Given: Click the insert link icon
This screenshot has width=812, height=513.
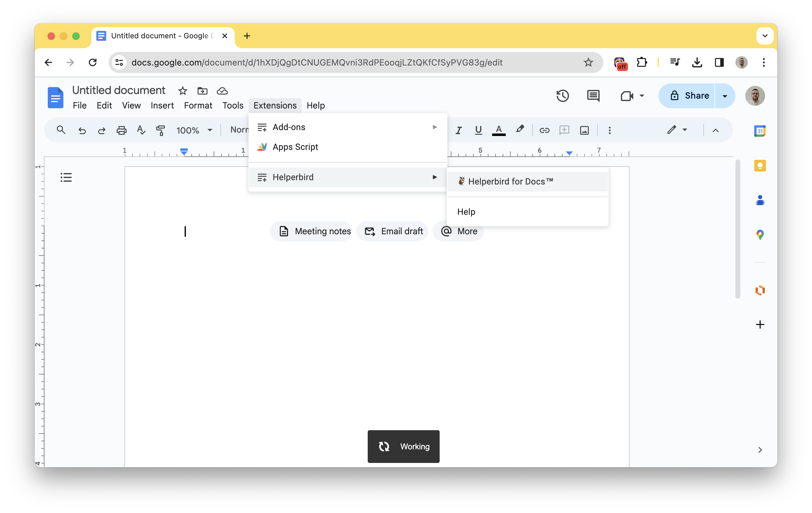Looking at the screenshot, I should (x=543, y=130).
